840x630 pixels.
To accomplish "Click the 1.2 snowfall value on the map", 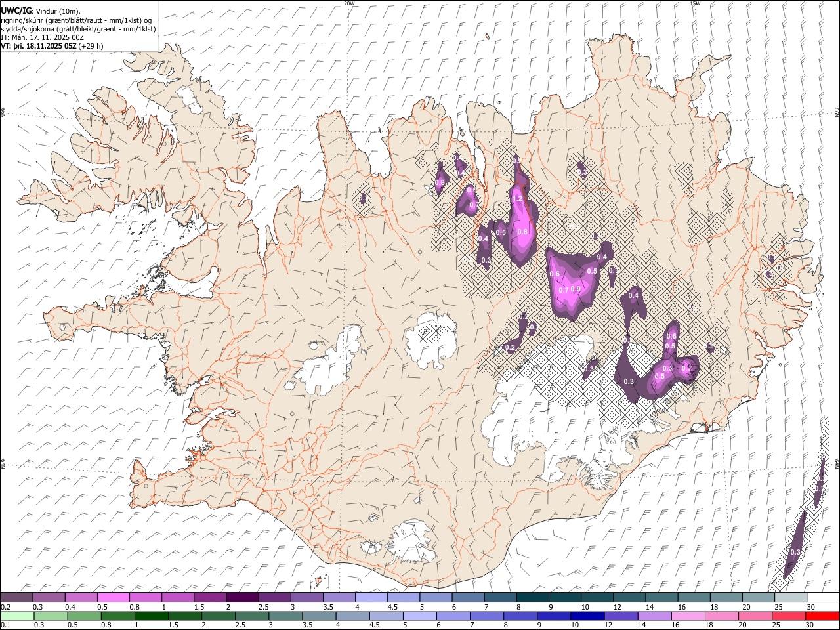I will coord(517,199).
